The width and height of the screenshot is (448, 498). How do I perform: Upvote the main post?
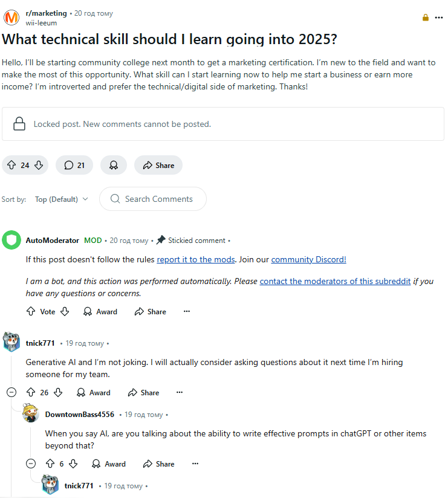[11, 165]
